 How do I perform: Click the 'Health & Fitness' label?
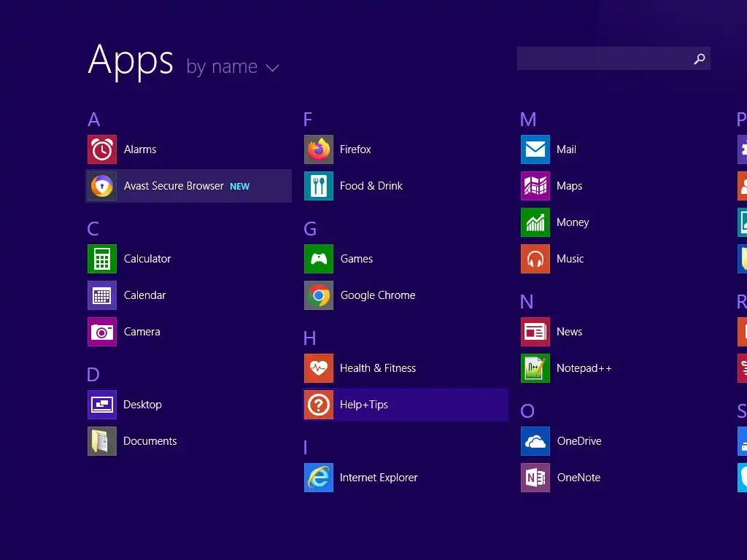pyautogui.click(x=378, y=368)
